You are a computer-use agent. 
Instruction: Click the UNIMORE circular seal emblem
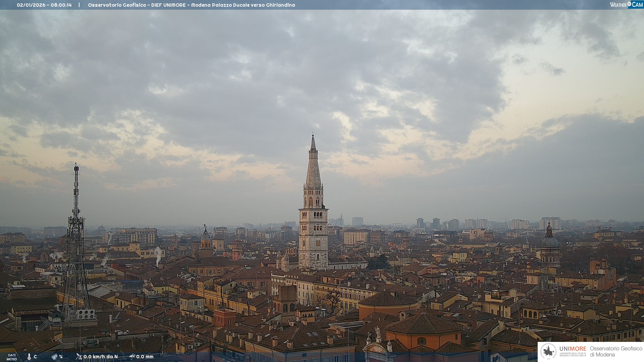coord(548,351)
